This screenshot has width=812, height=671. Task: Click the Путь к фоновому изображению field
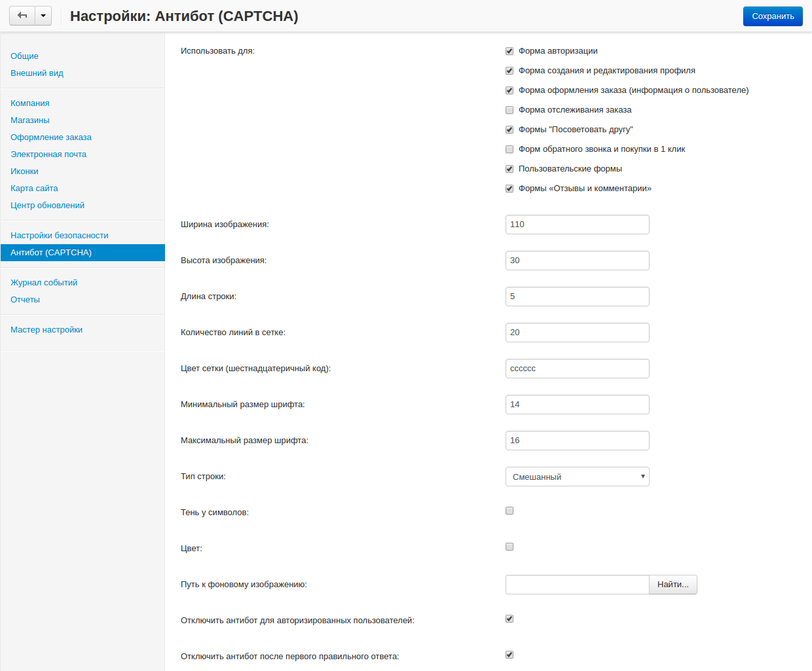click(576, 585)
